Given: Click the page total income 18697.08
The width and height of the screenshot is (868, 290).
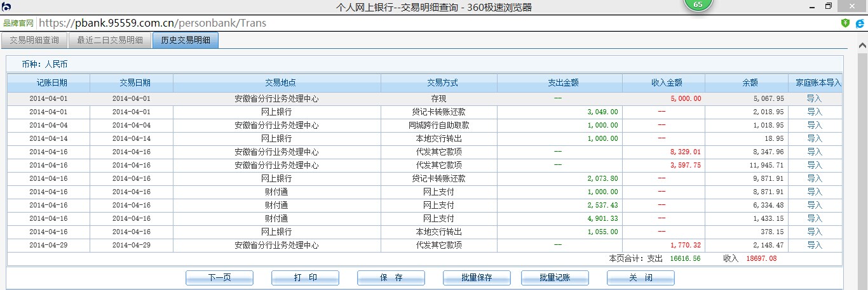Looking at the screenshot, I should click(x=760, y=258).
